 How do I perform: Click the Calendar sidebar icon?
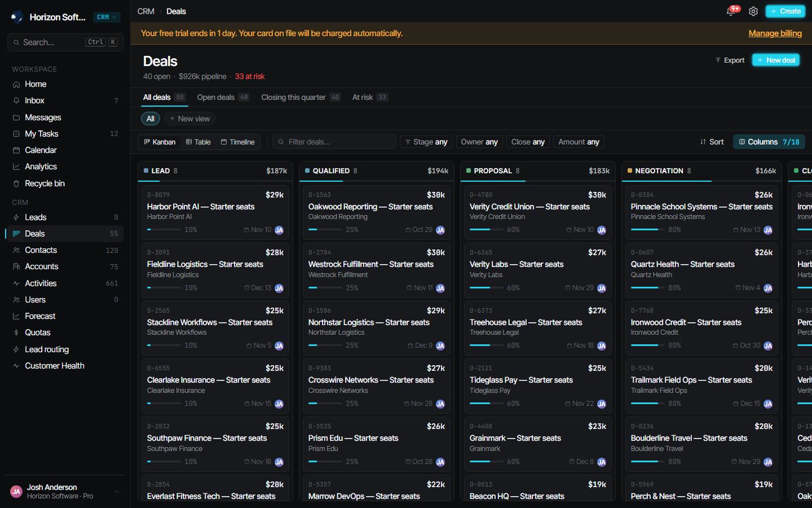pyautogui.click(x=16, y=150)
